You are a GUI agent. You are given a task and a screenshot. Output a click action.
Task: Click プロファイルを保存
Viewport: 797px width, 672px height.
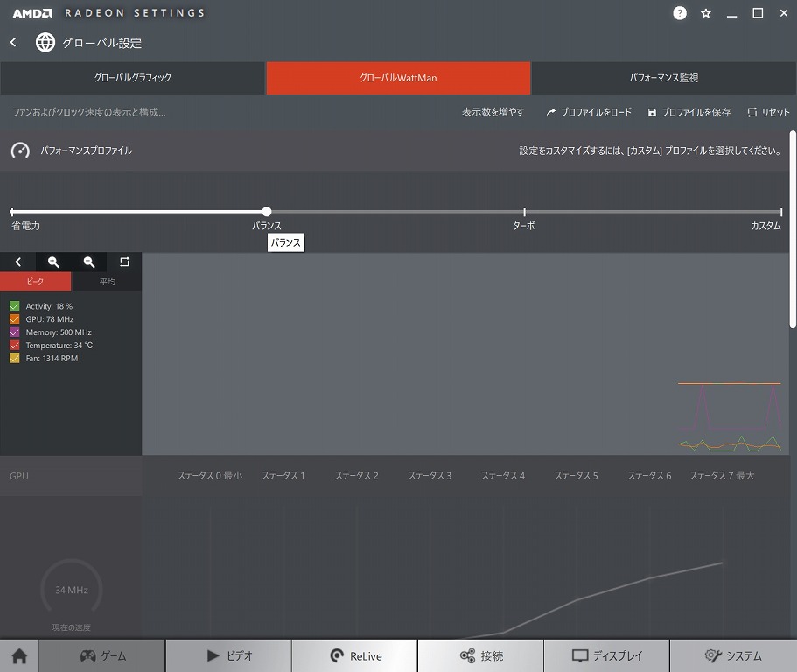click(689, 112)
